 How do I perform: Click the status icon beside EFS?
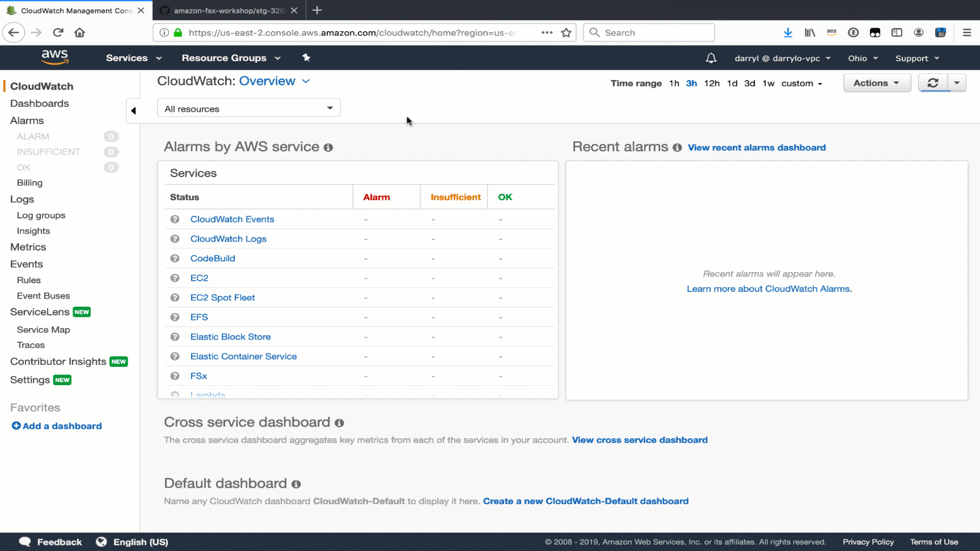(x=175, y=317)
